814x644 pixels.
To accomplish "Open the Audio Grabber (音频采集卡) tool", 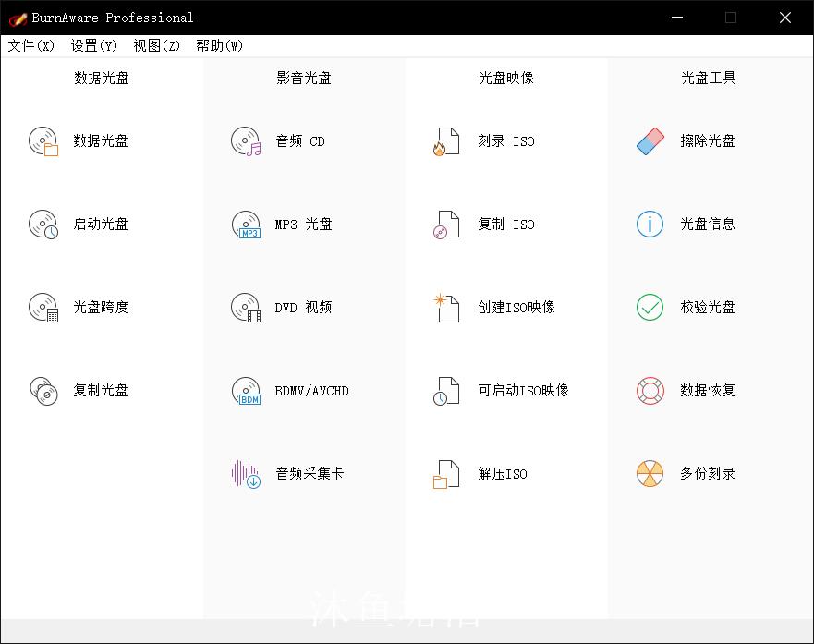I will coord(291,473).
